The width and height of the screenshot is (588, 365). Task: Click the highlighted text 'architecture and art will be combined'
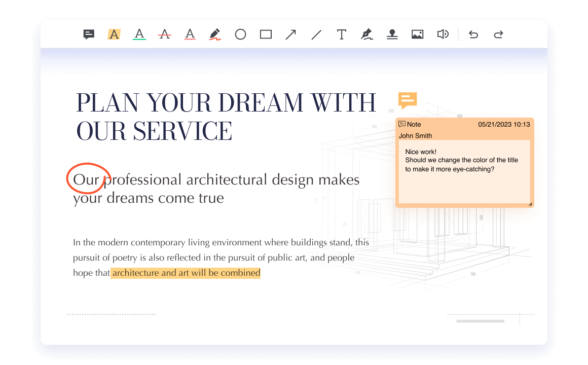pyautogui.click(x=186, y=273)
